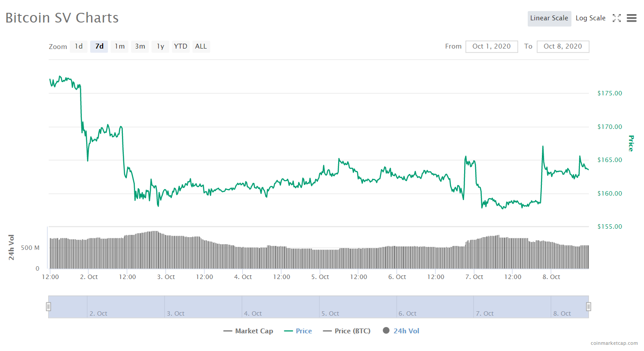Viewport: 644px width, 351px height.
Task: Edit the To date field
Action: coord(563,46)
